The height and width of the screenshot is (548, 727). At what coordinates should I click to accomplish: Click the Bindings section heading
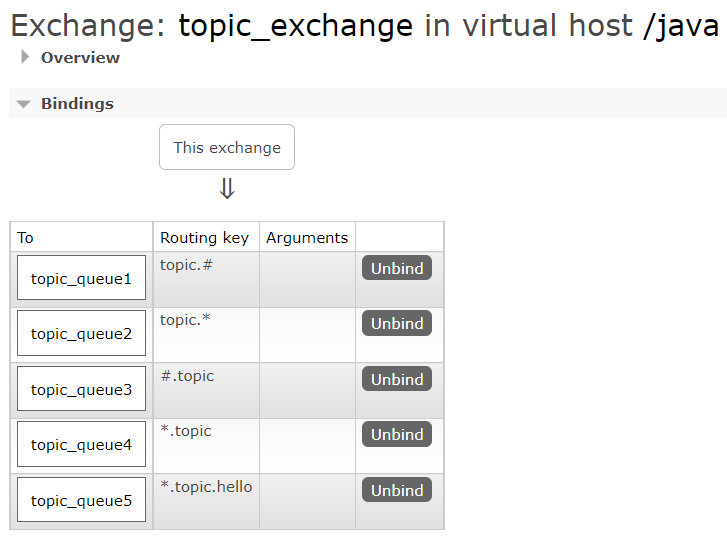(77, 104)
